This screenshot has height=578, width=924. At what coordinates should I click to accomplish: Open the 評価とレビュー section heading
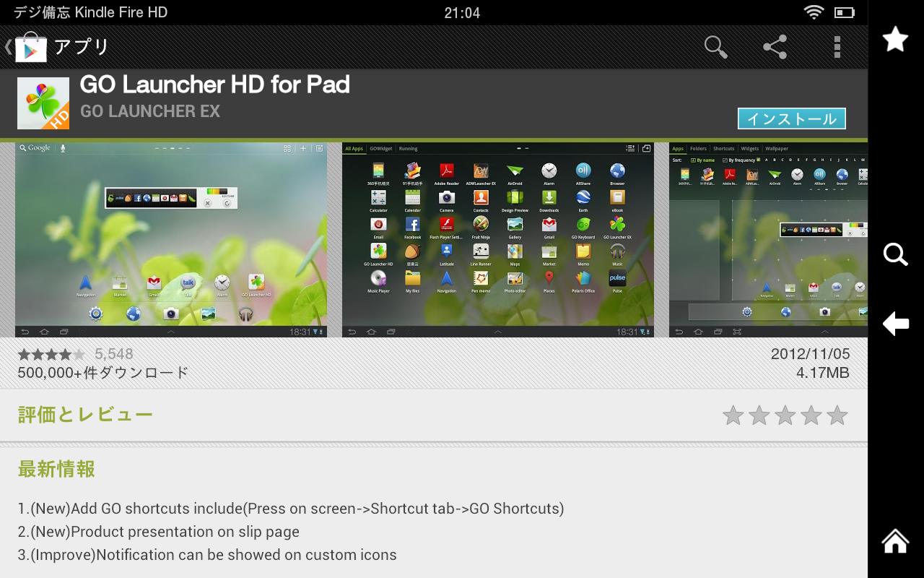85,415
